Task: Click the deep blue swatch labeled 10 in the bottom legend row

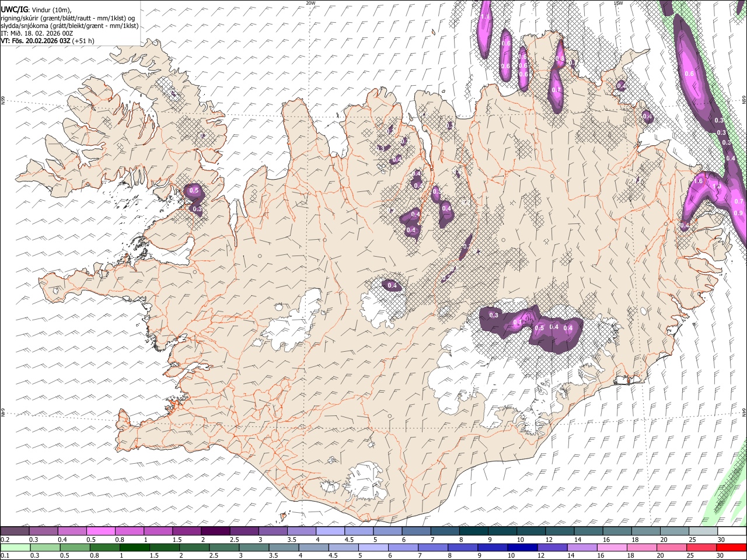Action: pos(521,547)
